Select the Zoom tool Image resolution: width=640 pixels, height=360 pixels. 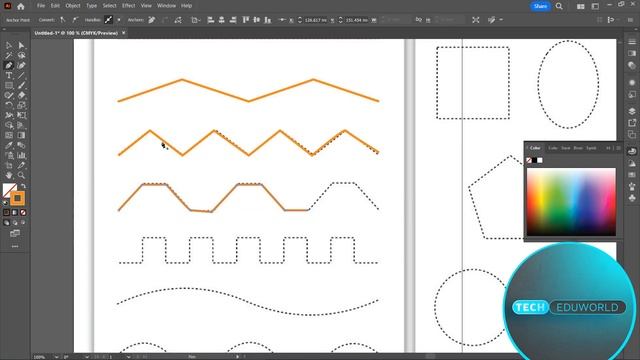click(21, 176)
